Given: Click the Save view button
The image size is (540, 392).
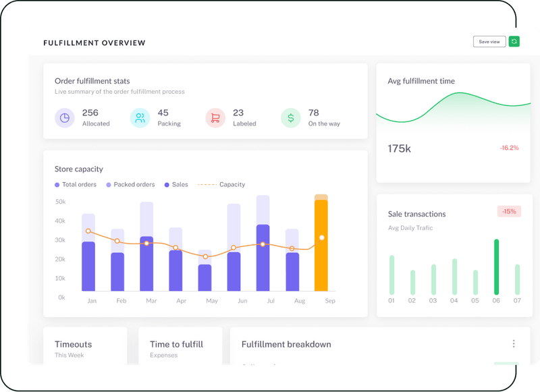Looking at the screenshot, I should click(x=488, y=41).
